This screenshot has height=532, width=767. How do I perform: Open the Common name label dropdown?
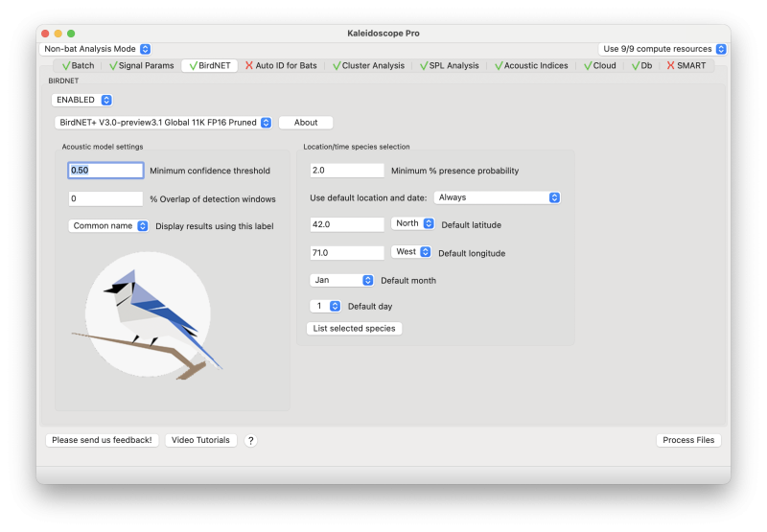[x=108, y=226]
